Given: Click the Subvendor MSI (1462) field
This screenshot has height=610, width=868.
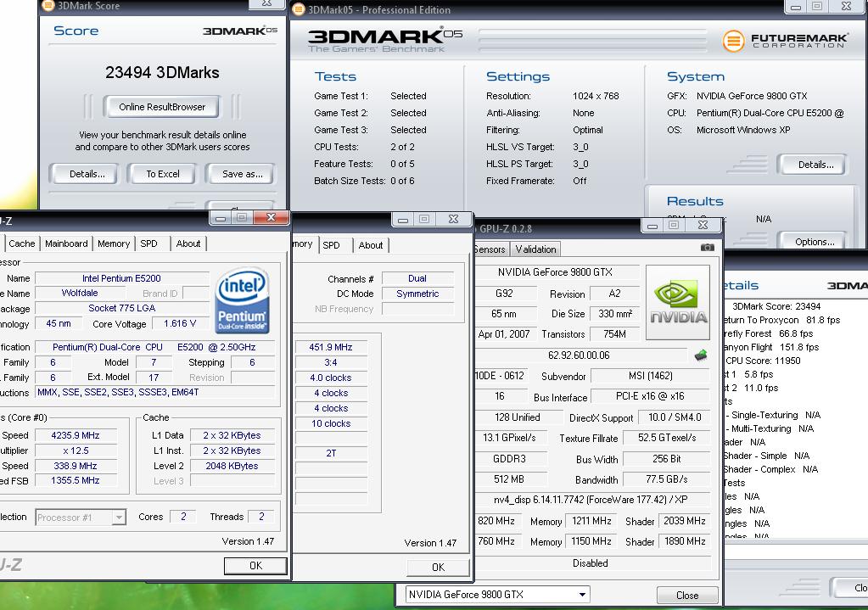Looking at the screenshot, I should [x=651, y=376].
